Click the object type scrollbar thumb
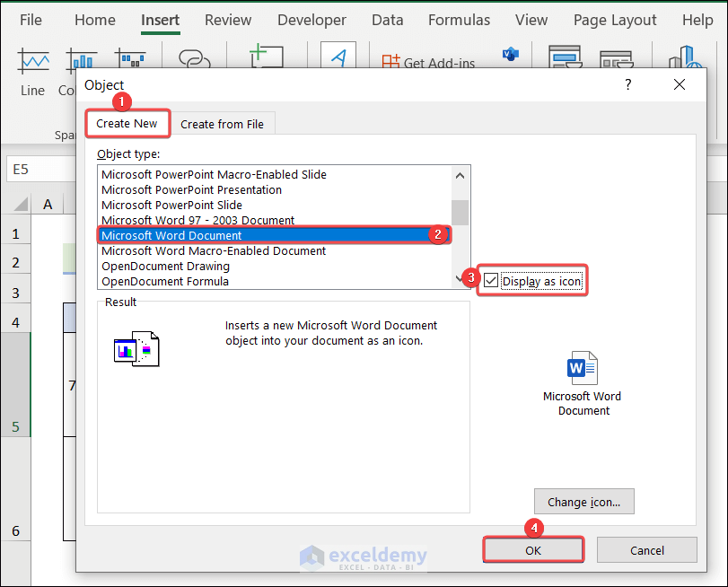 460,212
